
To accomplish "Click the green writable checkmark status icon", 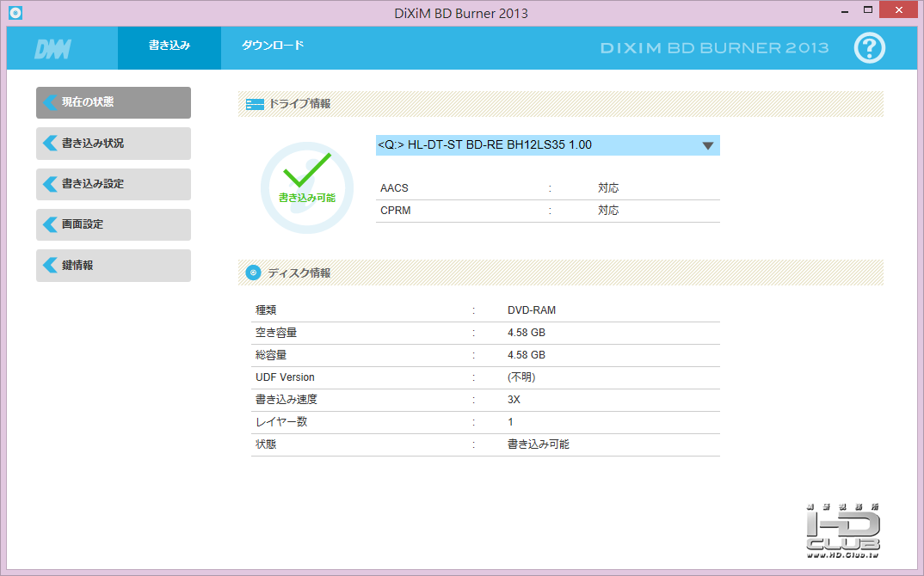I will [x=307, y=187].
